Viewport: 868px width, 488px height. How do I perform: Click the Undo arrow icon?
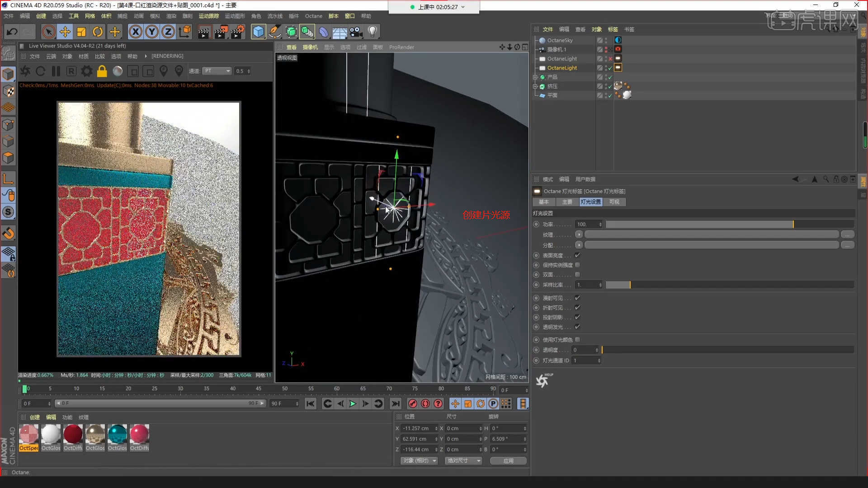tap(12, 32)
